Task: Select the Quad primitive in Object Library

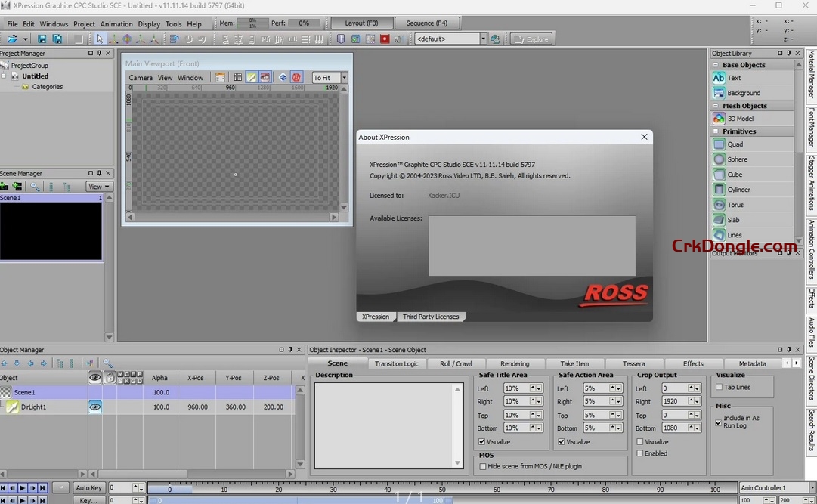Action: (x=733, y=144)
